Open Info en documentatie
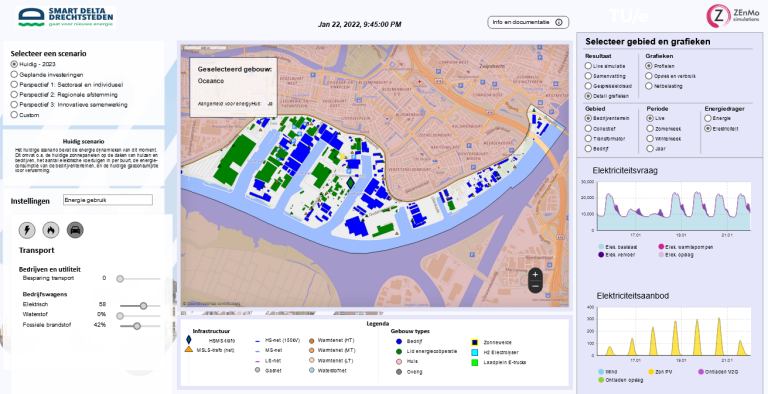 click(x=528, y=23)
